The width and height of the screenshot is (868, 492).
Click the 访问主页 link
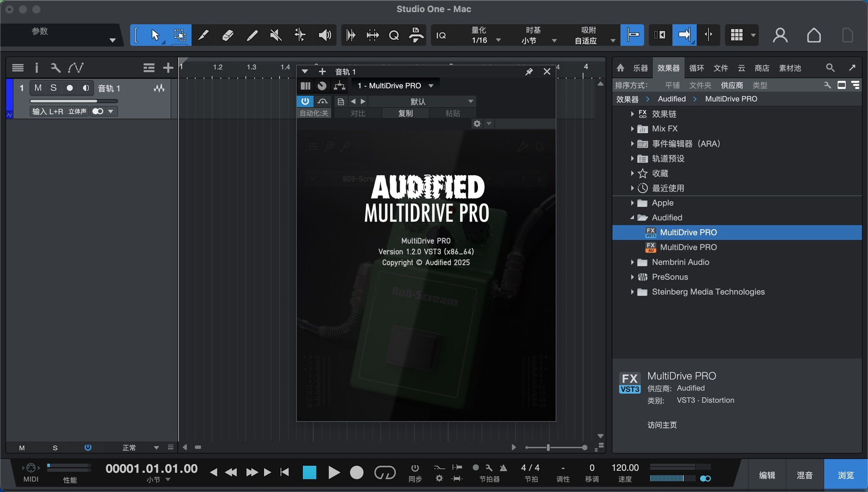coord(662,425)
